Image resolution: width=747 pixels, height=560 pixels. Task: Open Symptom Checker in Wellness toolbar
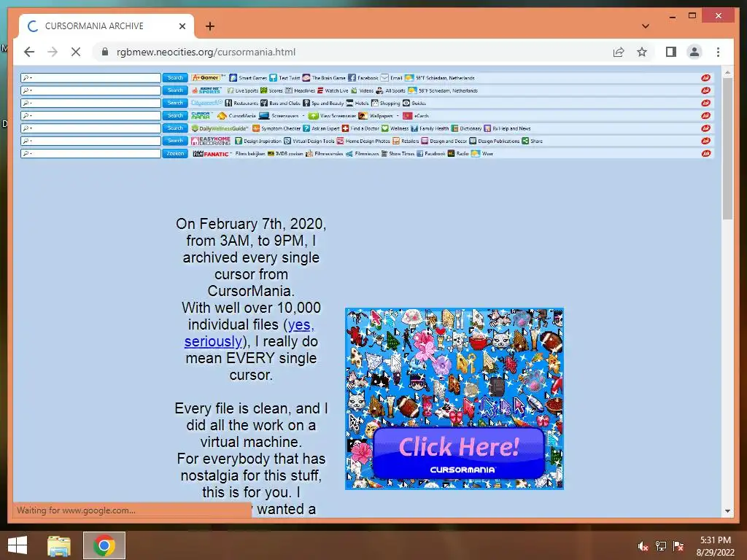(276, 128)
